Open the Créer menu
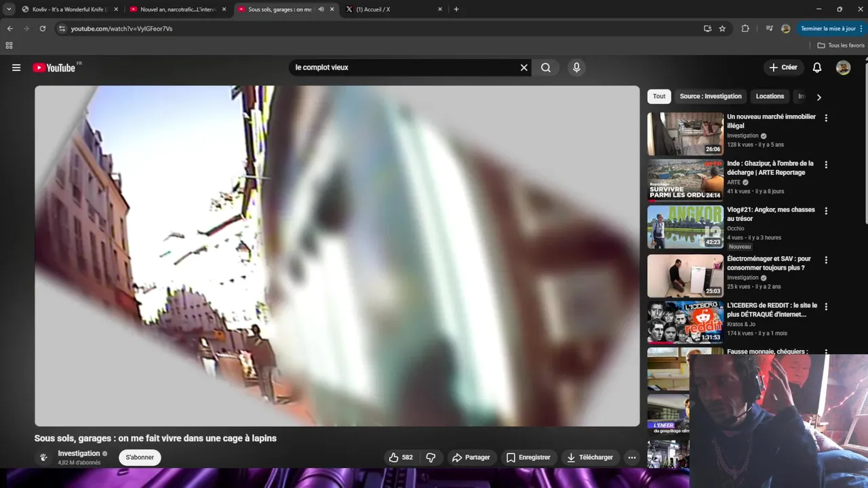This screenshot has height=488, width=868. pos(783,68)
